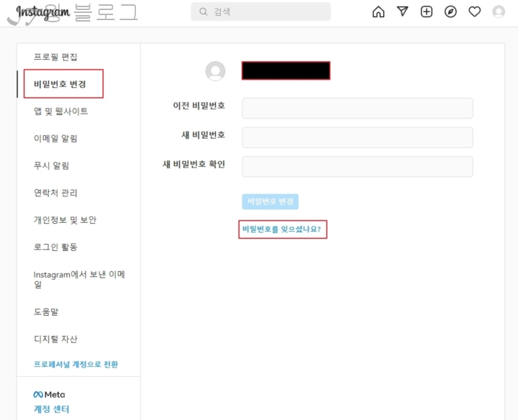The image size is (518, 420).
Task: Open direct messages paper plane icon
Action: click(402, 12)
